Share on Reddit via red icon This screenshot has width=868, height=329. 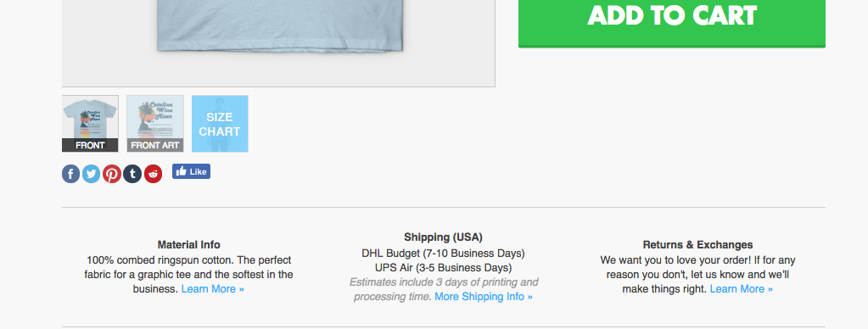(x=154, y=174)
